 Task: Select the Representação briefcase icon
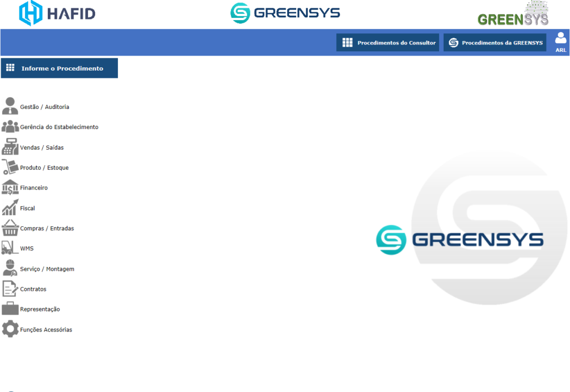[x=10, y=309]
